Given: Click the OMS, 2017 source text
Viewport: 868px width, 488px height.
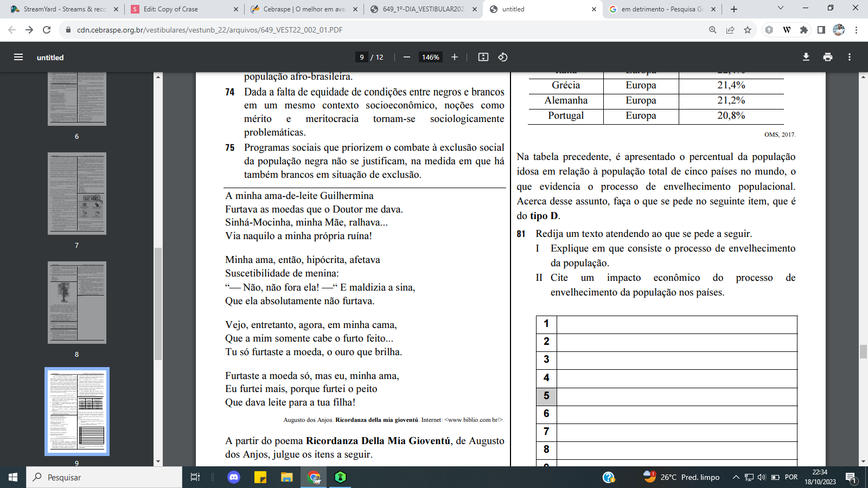Looking at the screenshot, I should (x=780, y=134).
